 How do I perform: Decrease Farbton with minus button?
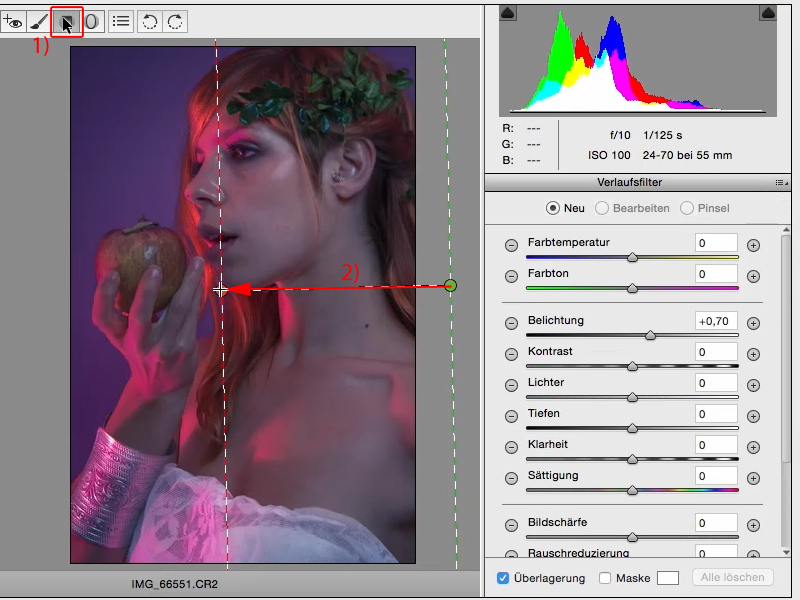pos(511,277)
